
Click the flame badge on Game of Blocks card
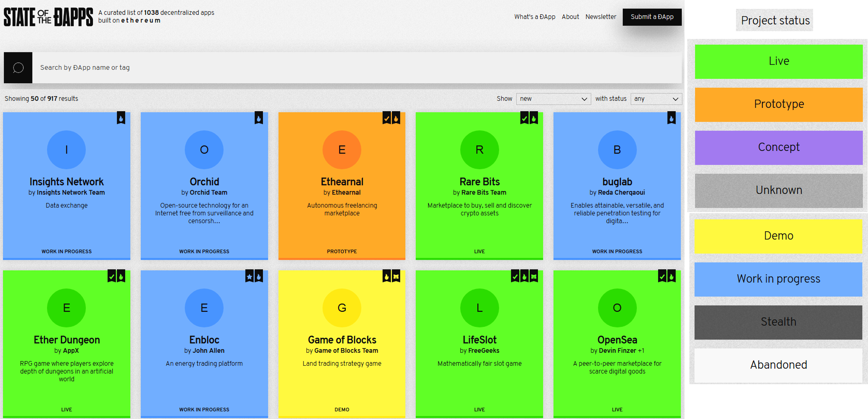point(387,276)
